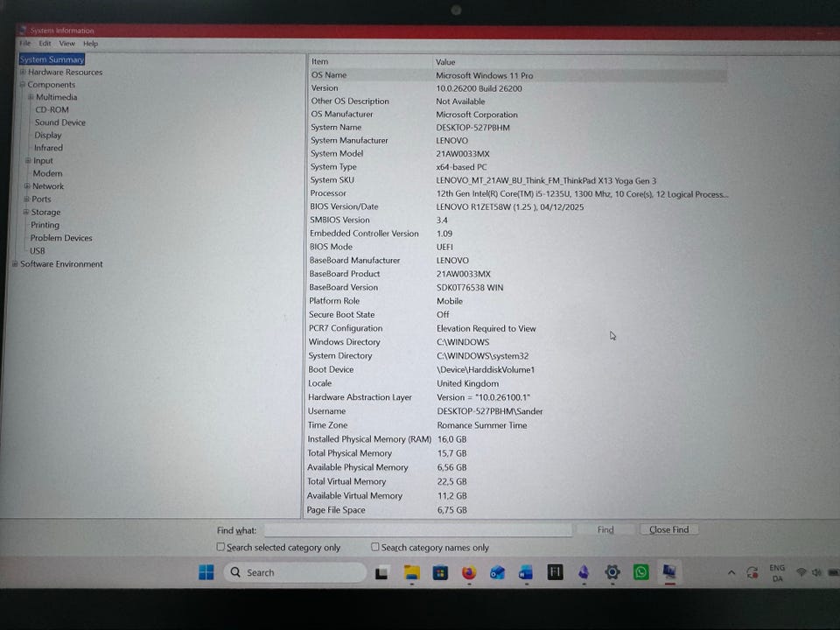Expand the Multimedia node

31,97
